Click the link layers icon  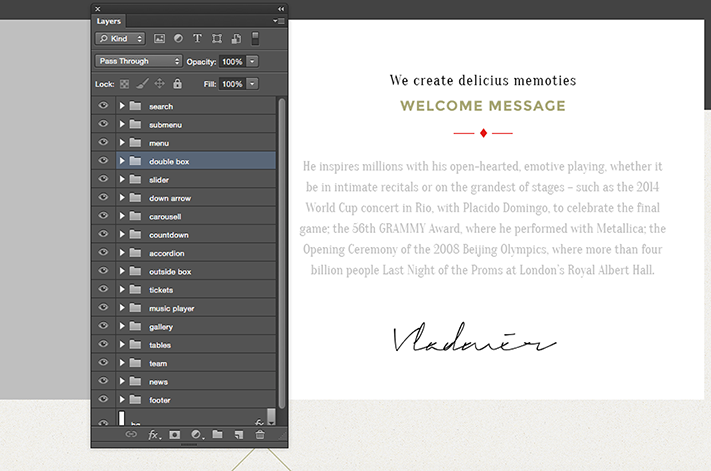coord(131,434)
